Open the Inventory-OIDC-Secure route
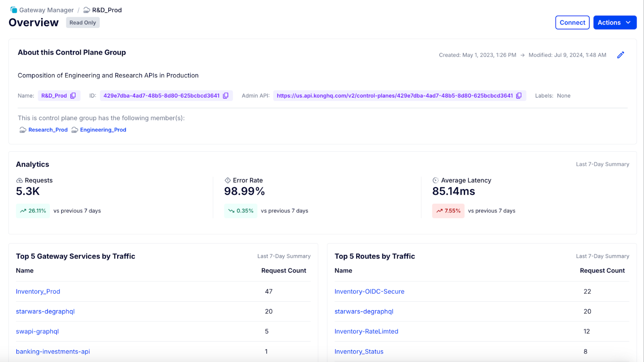The image size is (644, 362). point(369,291)
